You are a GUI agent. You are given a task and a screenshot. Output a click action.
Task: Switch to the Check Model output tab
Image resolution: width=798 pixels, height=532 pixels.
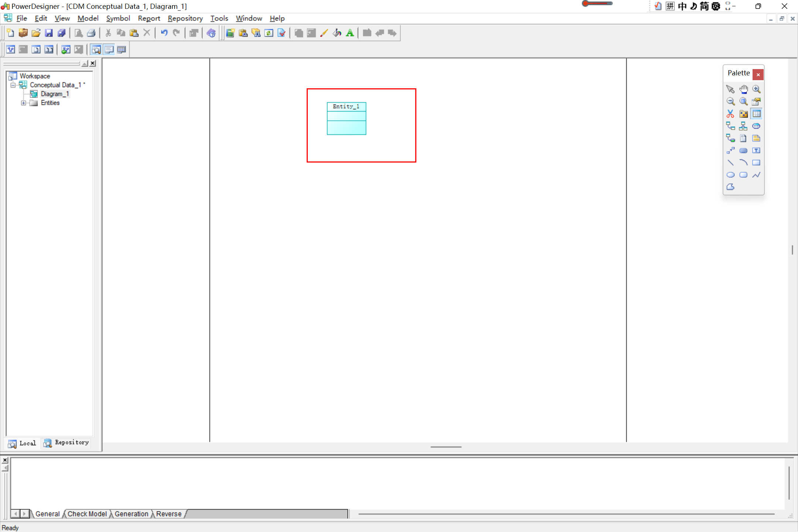click(87, 514)
